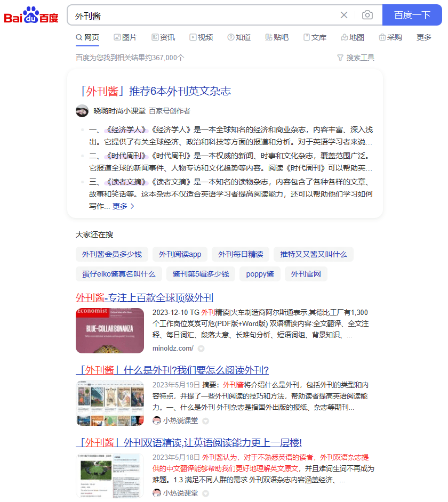Click the 大家还在搜 heading
This screenshot has height=502, width=448.
94,234
